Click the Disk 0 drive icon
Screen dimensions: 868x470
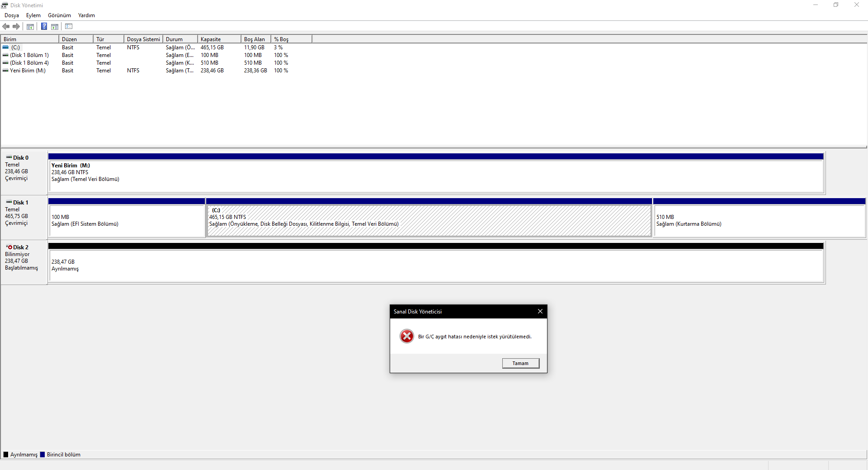[9, 157]
